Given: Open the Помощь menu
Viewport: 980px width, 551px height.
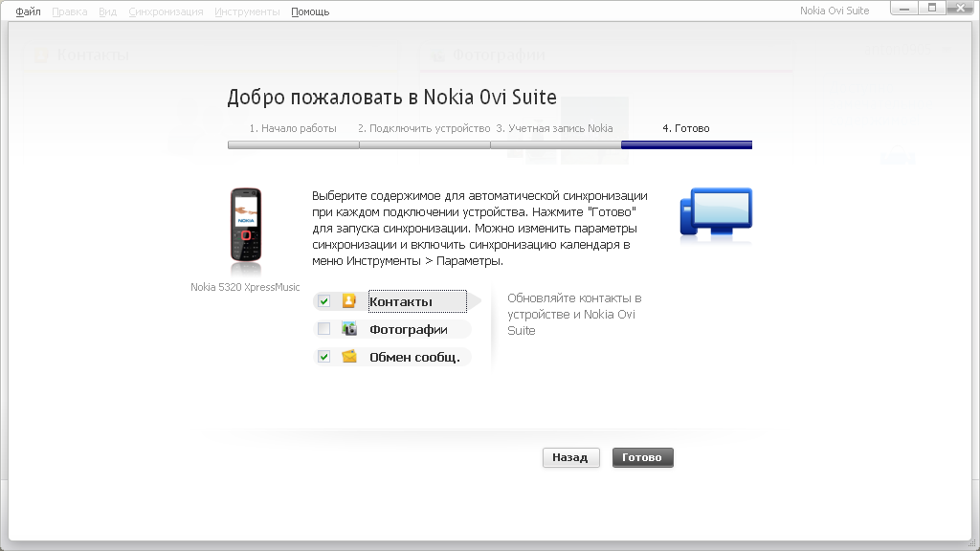Looking at the screenshot, I should coord(310,11).
